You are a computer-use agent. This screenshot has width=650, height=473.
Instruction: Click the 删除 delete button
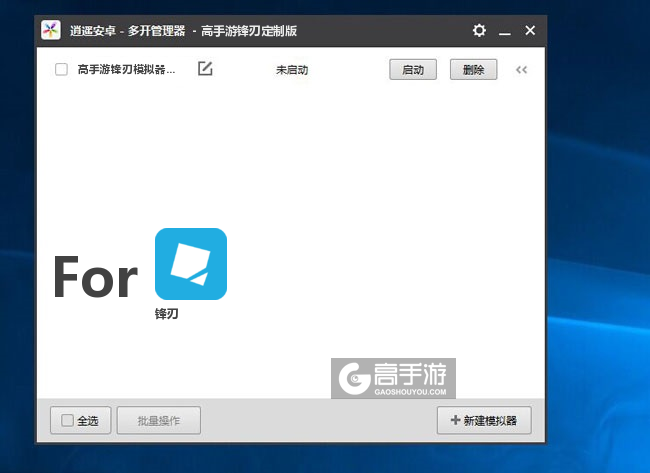coord(473,69)
